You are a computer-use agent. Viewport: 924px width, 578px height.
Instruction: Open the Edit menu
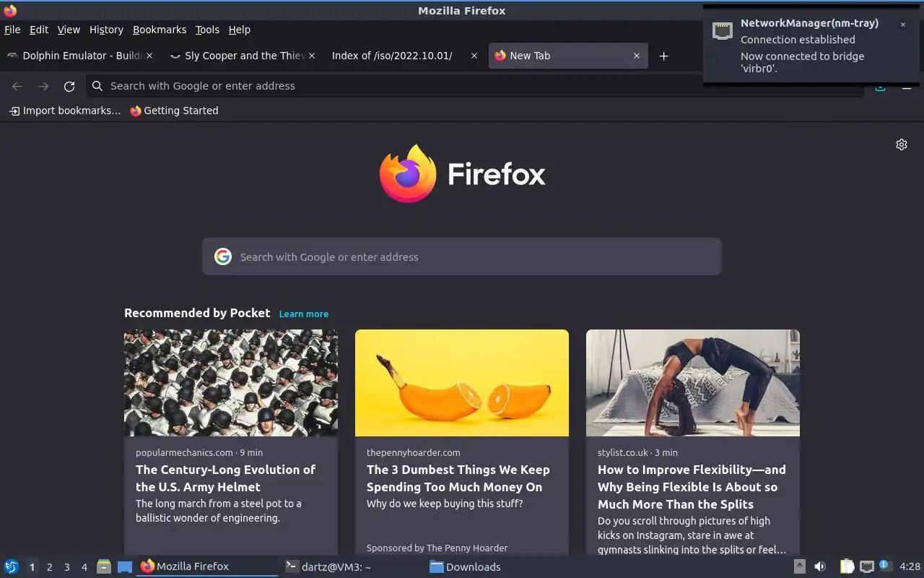[39, 30]
